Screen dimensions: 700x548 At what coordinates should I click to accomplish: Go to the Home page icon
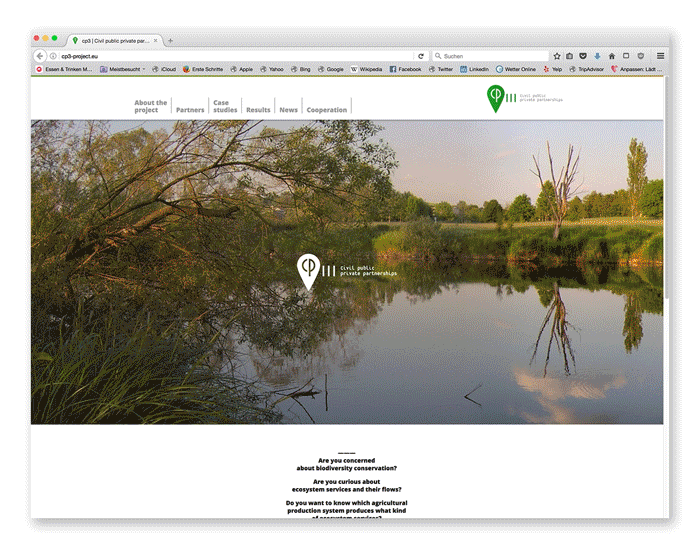tap(612, 56)
